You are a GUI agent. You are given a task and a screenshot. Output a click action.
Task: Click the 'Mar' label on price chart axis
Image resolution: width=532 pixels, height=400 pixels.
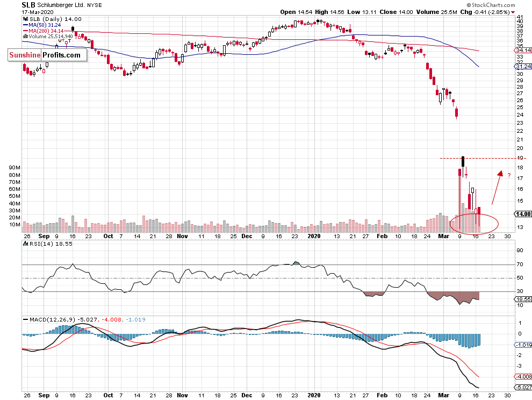coord(443,236)
